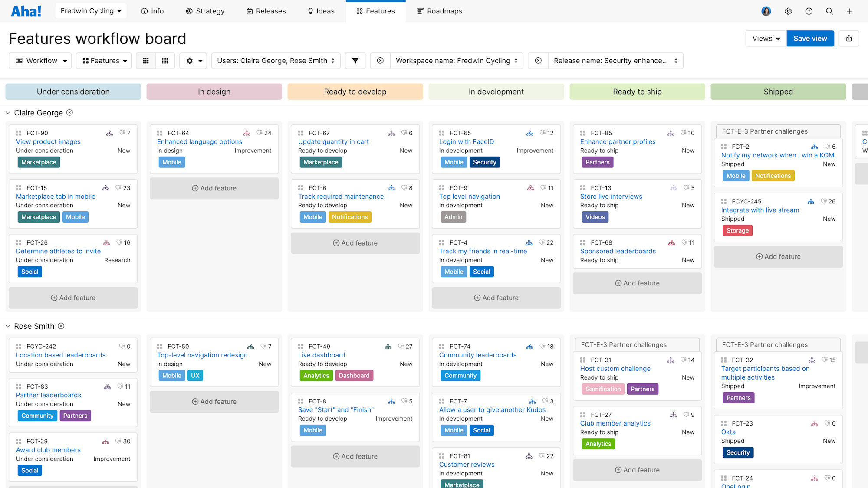
Task: Open the board customization gear dropdown in the toolbar
Action: pos(193,61)
